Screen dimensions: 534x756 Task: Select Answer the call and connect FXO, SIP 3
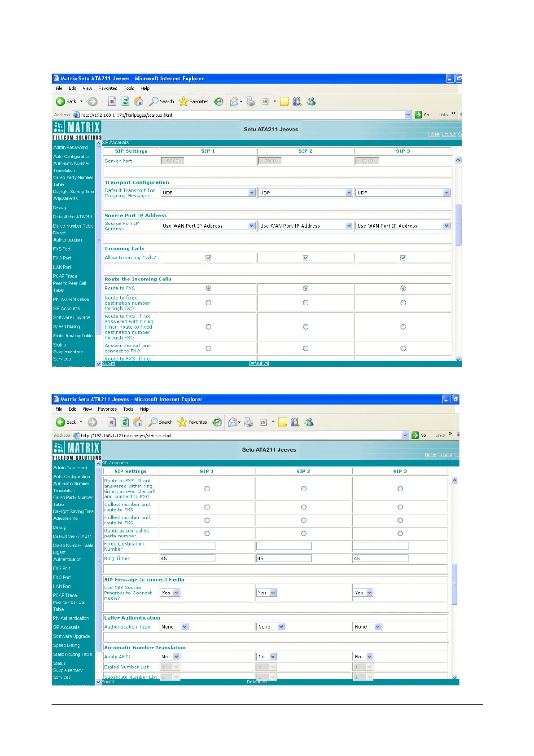coord(403,348)
